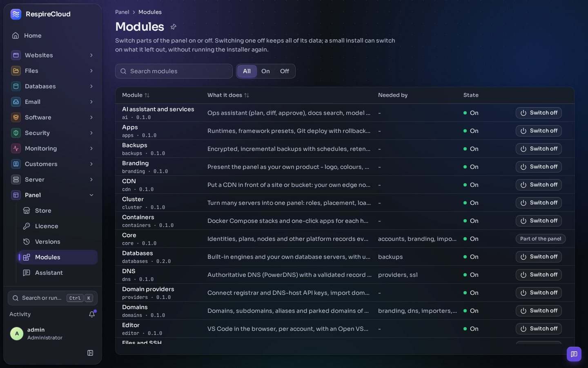This screenshot has width=588, height=368.
Task: Click the Panel breadcrumb link
Action: 122,12
